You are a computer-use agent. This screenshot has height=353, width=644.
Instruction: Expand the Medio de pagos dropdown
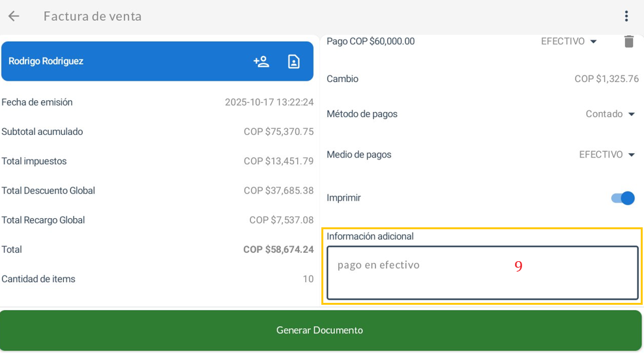click(607, 155)
